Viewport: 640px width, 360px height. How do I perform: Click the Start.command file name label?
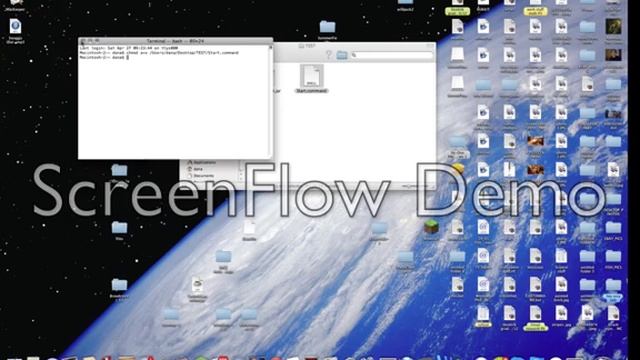click(311, 91)
